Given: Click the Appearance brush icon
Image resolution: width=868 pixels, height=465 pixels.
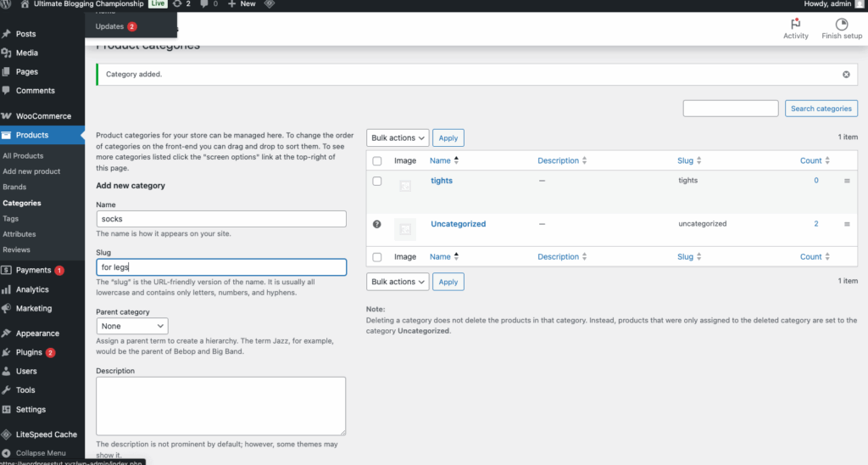Looking at the screenshot, I should (x=6, y=333).
